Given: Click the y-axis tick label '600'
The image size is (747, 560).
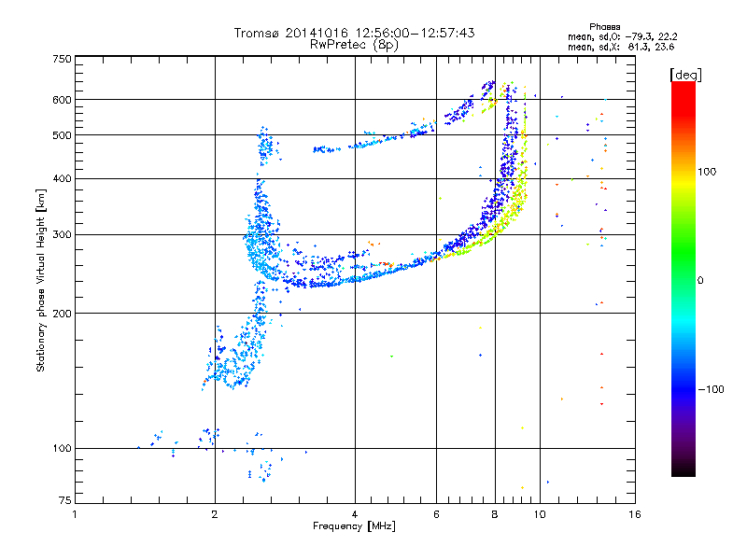Looking at the screenshot, I should tap(62, 100).
